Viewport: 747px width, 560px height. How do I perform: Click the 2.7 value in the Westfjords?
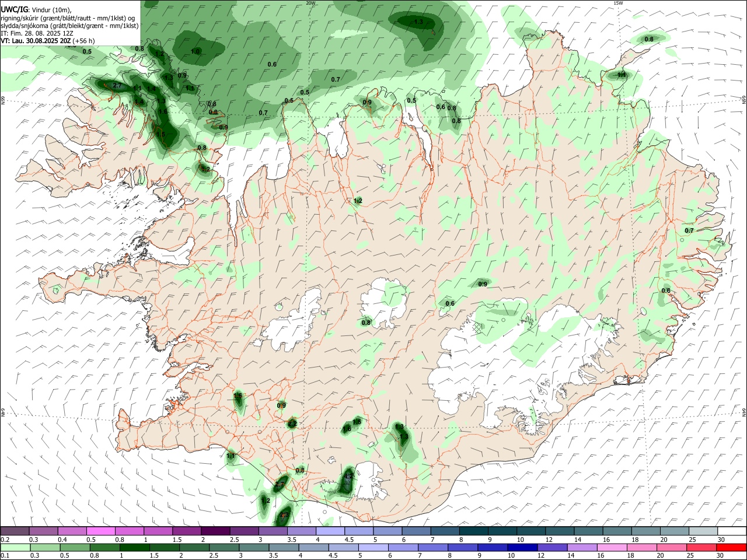[x=117, y=86]
